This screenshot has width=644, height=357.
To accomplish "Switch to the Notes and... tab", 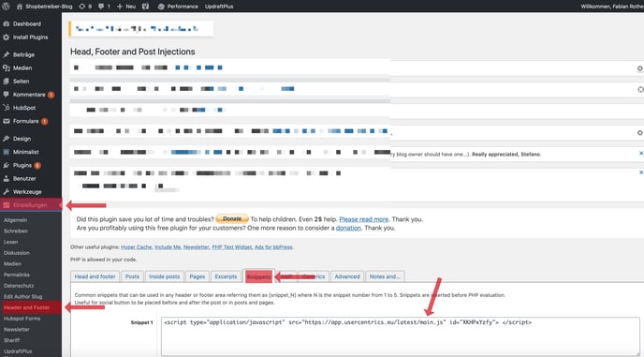I will 385,276.
